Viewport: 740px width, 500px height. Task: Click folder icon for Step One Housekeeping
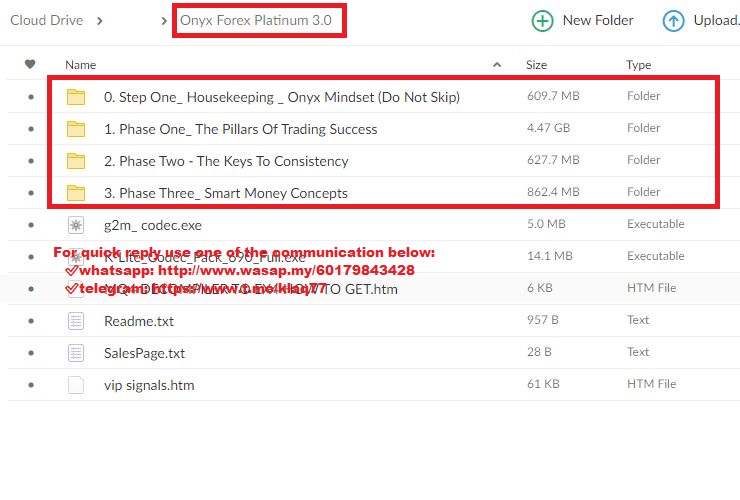[x=76, y=97]
